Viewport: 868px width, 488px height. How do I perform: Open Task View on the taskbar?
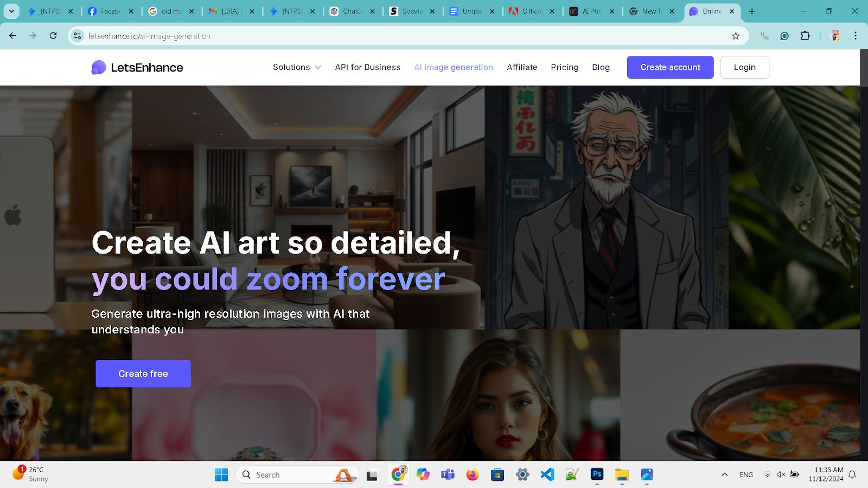click(x=372, y=475)
